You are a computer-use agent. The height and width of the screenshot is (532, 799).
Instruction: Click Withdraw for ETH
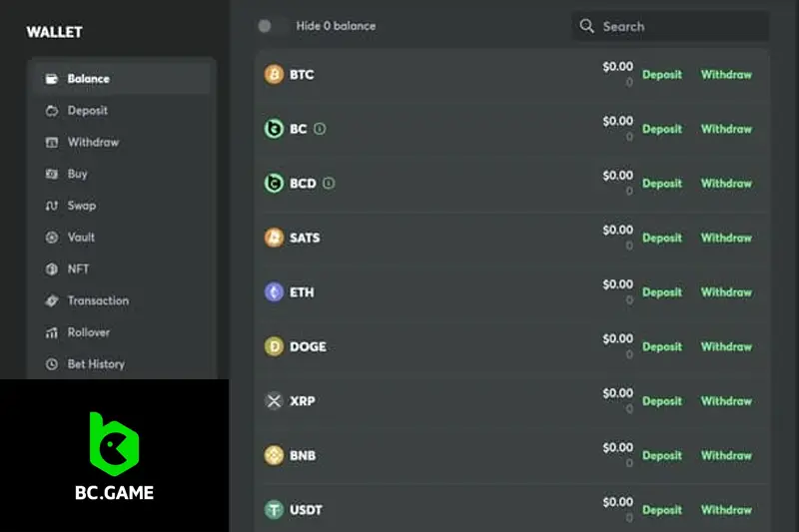[x=726, y=292]
